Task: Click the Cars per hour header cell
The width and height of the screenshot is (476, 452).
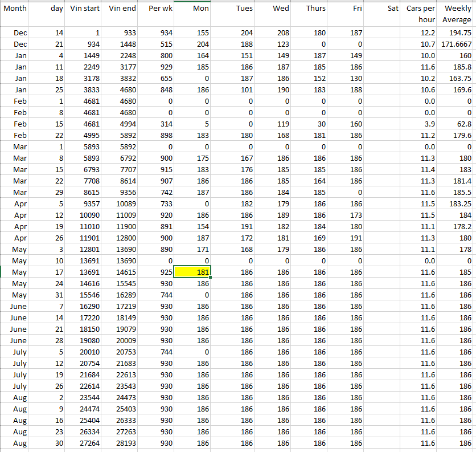Action: tap(420, 14)
